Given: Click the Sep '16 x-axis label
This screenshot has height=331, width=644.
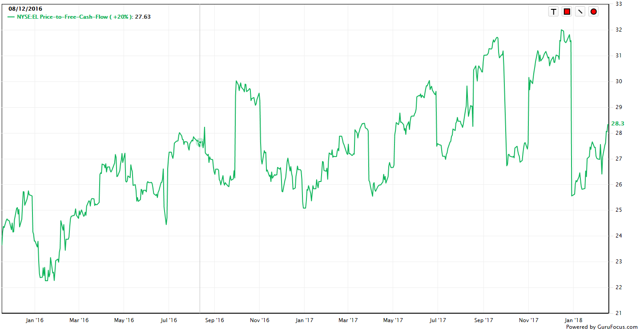Looking at the screenshot, I should coord(215,320).
